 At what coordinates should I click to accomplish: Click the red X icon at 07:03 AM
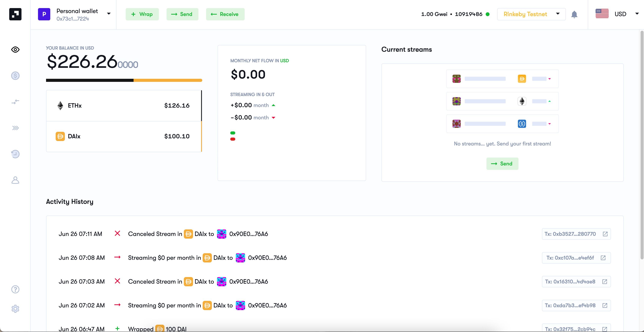tap(117, 281)
